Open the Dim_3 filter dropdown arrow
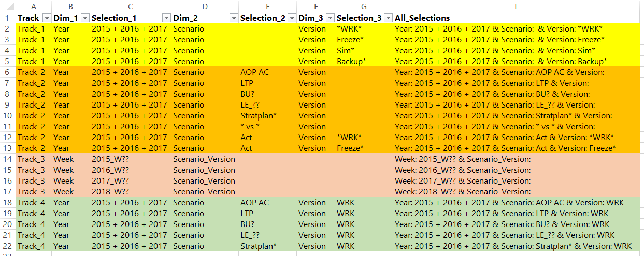The image size is (644, 256). (330, 18)
